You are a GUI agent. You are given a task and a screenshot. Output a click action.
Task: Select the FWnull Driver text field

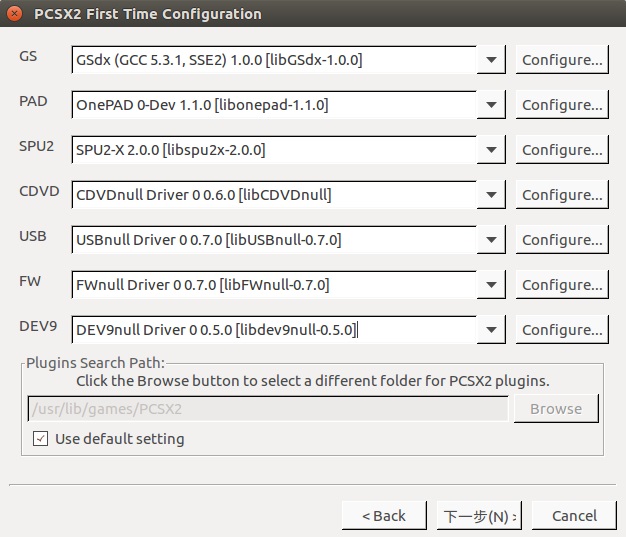point(274,285)
